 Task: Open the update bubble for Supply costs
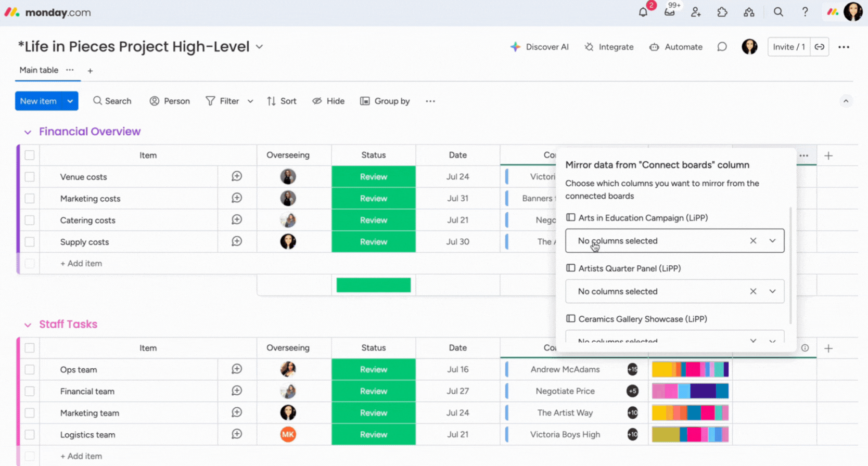[237, 241]
